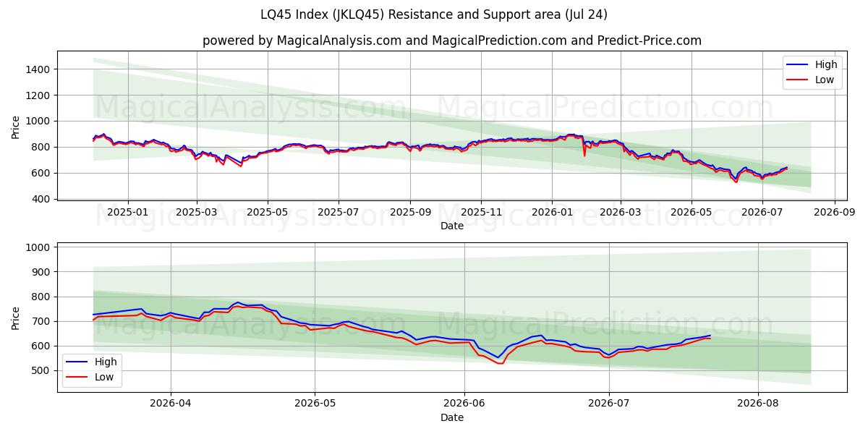Click the '400' price tick label on the top chart
Image resolution: width=868 pixels, height=434 pixels.
[x=41, y=199]
